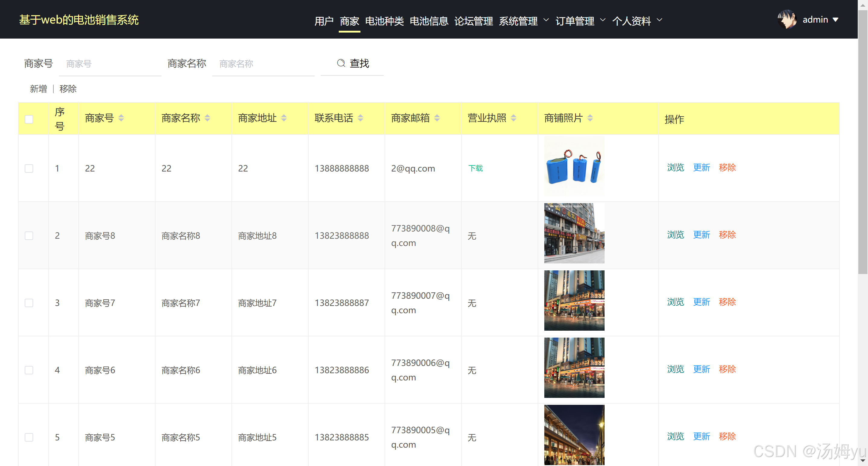Image resolution: width=868 pixels, height=466 pixels.
Task: Check the row 1 checkbox for merchant 22
Action: pyautogui.click(x=29, y=168)
